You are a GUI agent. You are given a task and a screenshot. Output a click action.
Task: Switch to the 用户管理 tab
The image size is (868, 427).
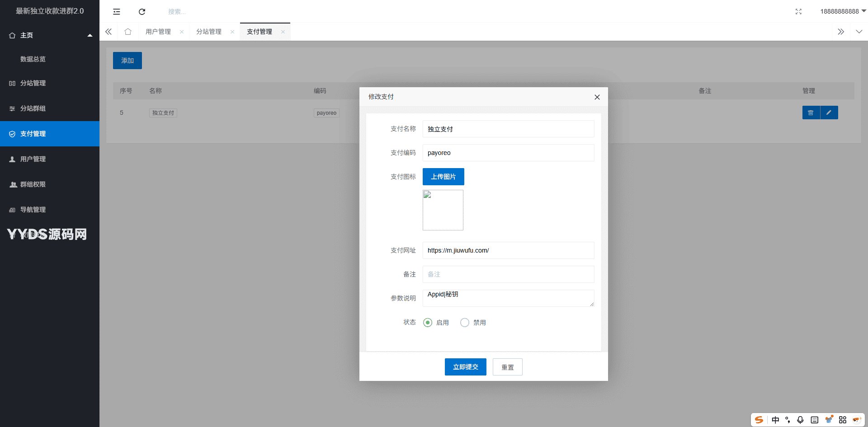click(158, 32)
